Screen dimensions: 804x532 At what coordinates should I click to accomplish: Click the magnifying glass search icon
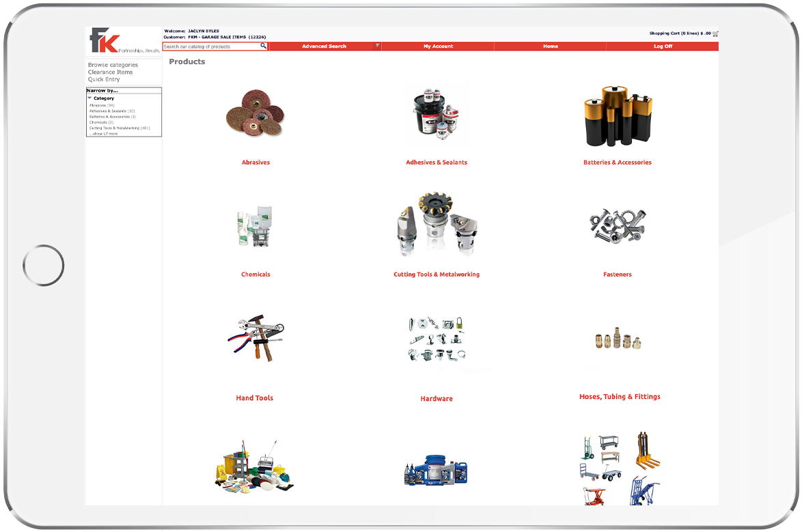point(264,46)
